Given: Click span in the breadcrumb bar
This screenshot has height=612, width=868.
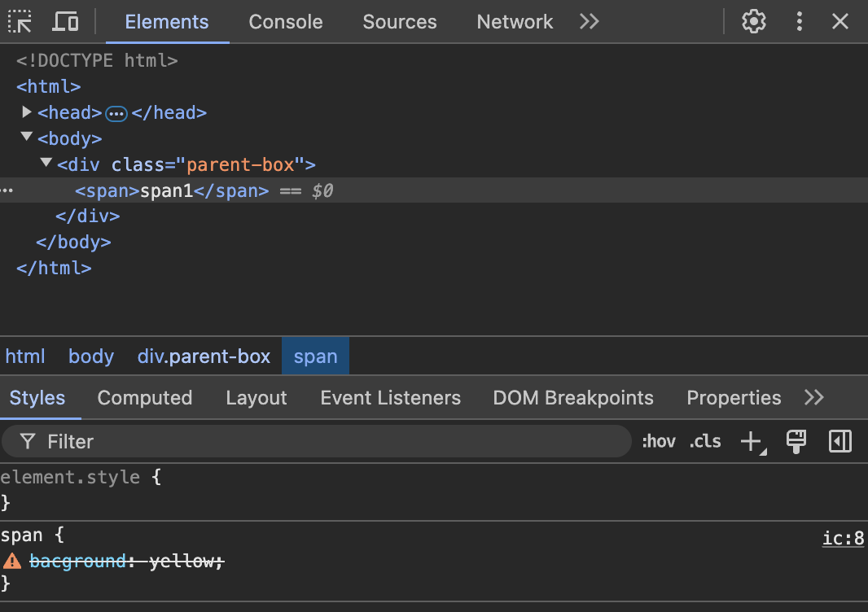Looking at the screenshot, I should [x=316, y=356].
